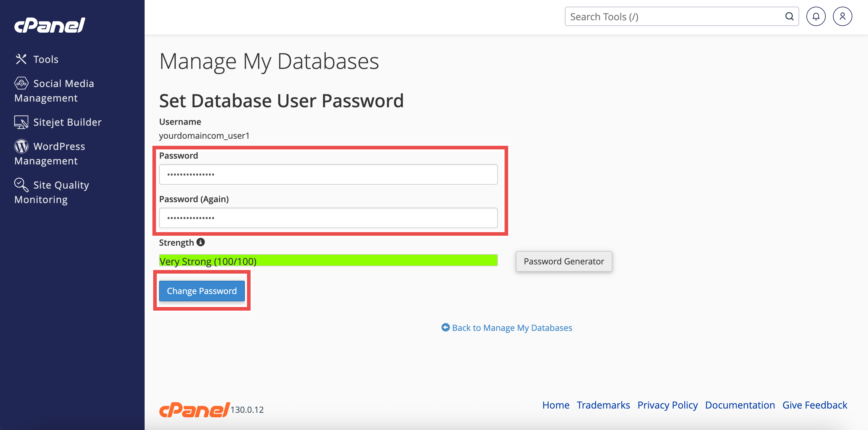Select Tools menu label in sidebar
Image resolution: width=868 pixels, height=430 pixels.
coord(46,59)
